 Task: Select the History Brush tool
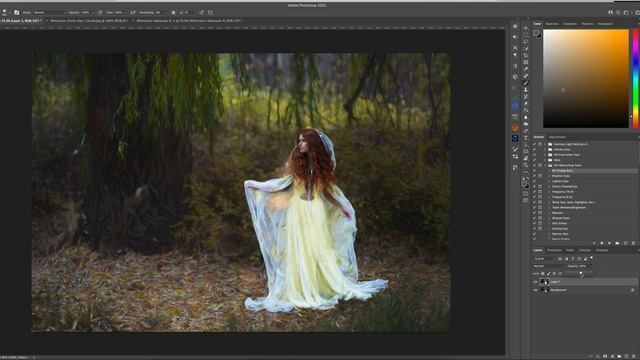coord(525,97)
